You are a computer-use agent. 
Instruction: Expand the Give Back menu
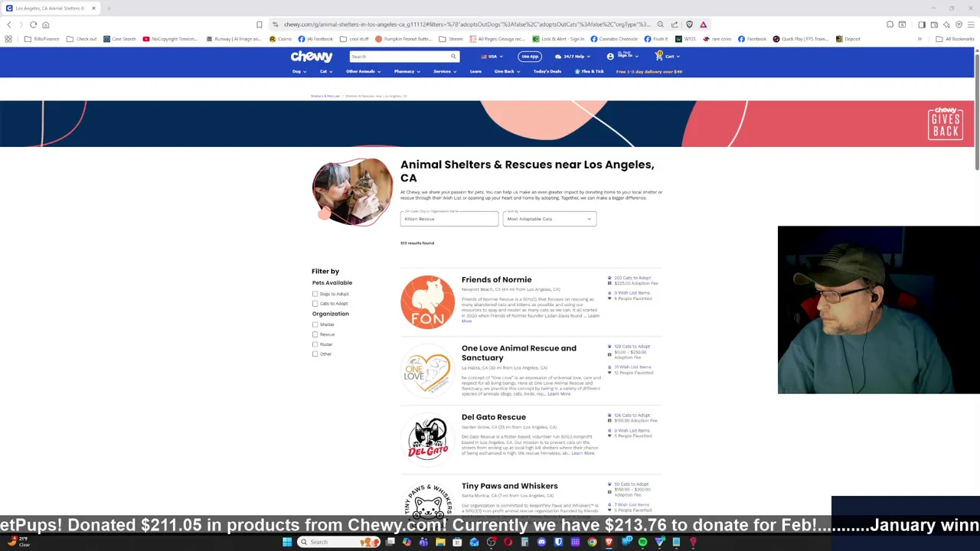507,71
